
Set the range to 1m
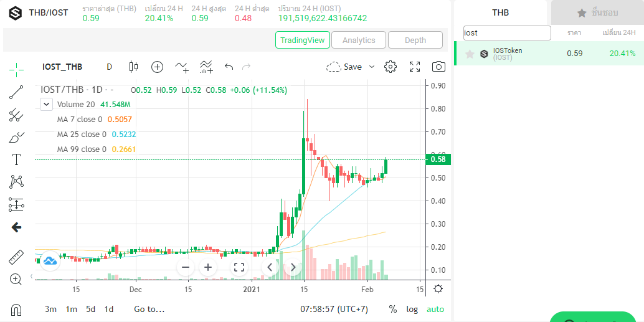(72, 310)
